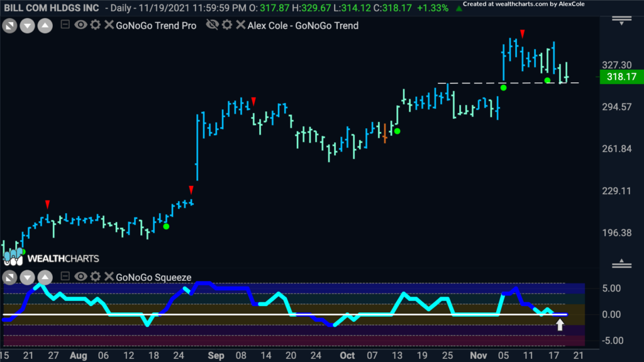
Task: Click the Aug label on the date axis
Action: tap(79, 356)
